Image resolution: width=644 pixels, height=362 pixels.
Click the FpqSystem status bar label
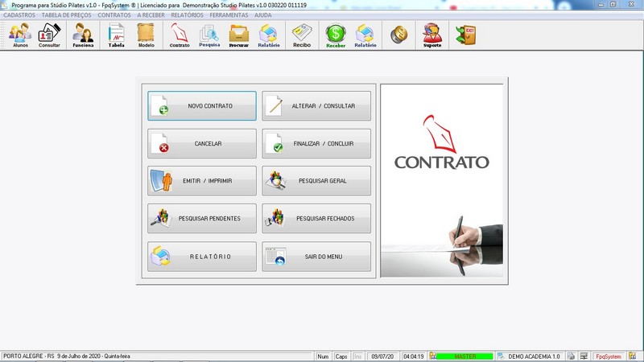pos(609,356)
